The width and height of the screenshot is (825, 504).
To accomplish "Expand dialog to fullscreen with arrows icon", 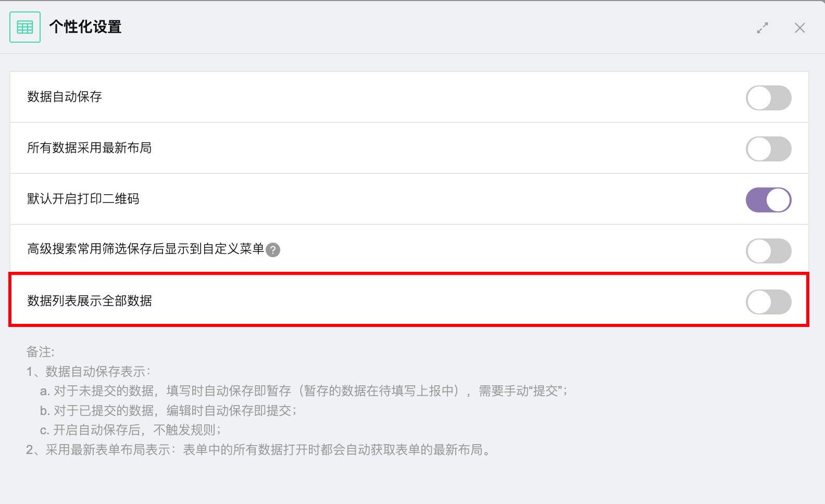I will [x=762, y=28].
